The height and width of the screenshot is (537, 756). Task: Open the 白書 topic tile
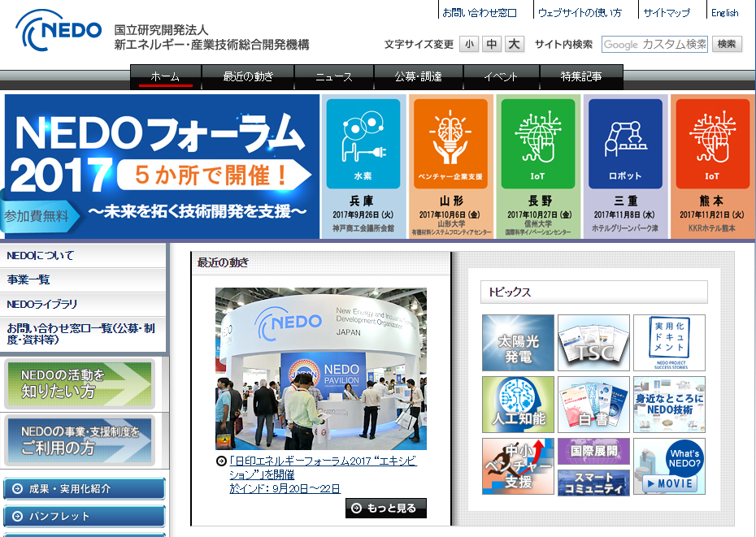click(593, 405)
